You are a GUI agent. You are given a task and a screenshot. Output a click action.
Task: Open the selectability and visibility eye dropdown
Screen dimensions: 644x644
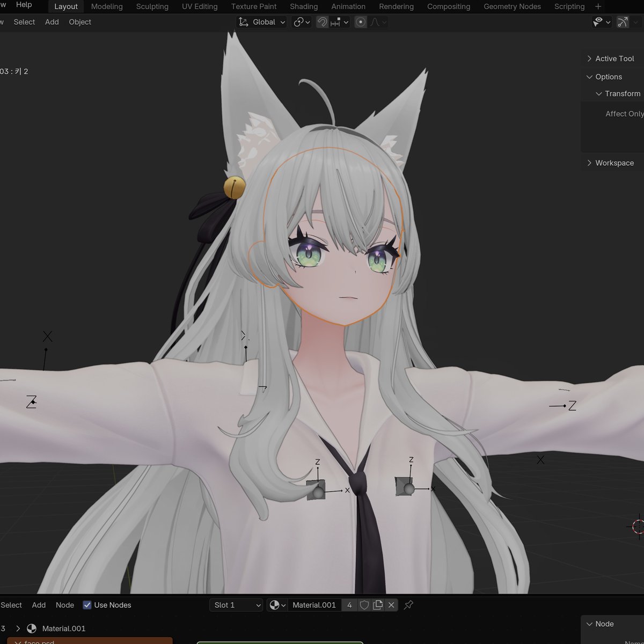pos(602,22)
